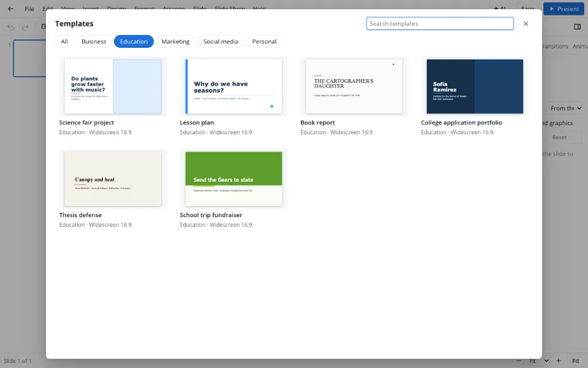The width and height of the screenshot is (588, 368).
Task: Choose the Lesson plan template thumbnail
Action: (x=233, y=86)
